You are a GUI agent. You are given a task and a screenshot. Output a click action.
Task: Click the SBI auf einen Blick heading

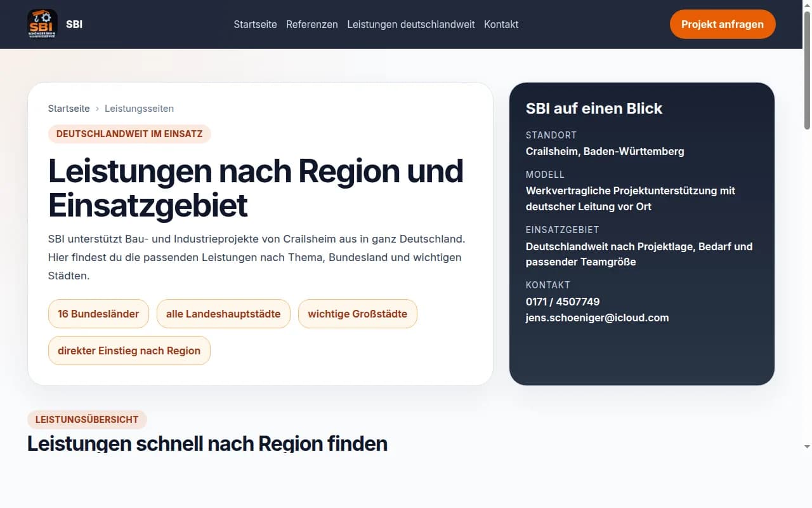(594, 109)
